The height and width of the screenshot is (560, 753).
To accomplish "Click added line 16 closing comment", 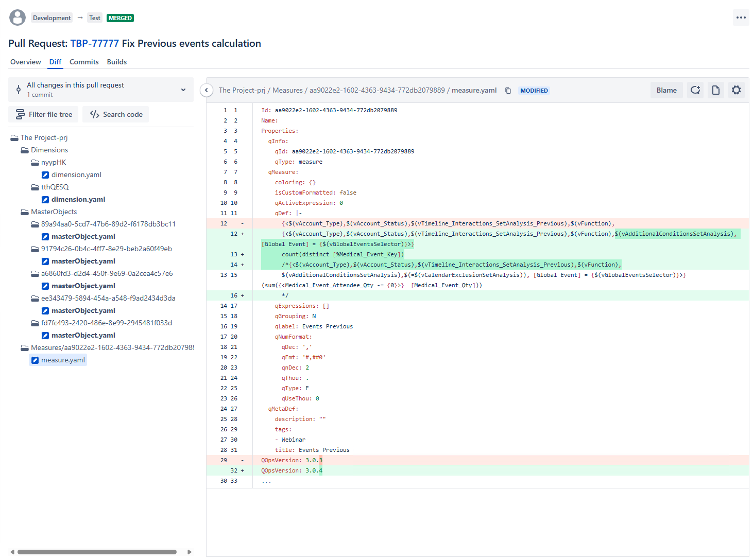I will click(x=477, y=295).
